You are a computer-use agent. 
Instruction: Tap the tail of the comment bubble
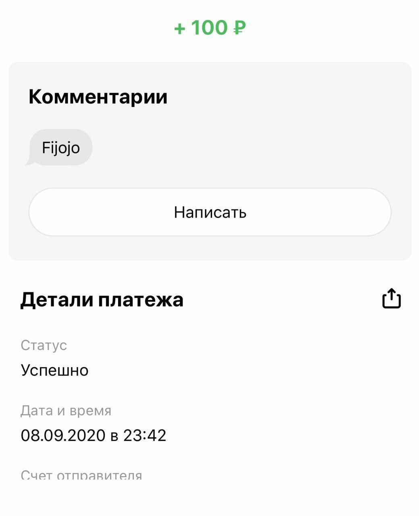pyautogui.click(x=29, y=162)
